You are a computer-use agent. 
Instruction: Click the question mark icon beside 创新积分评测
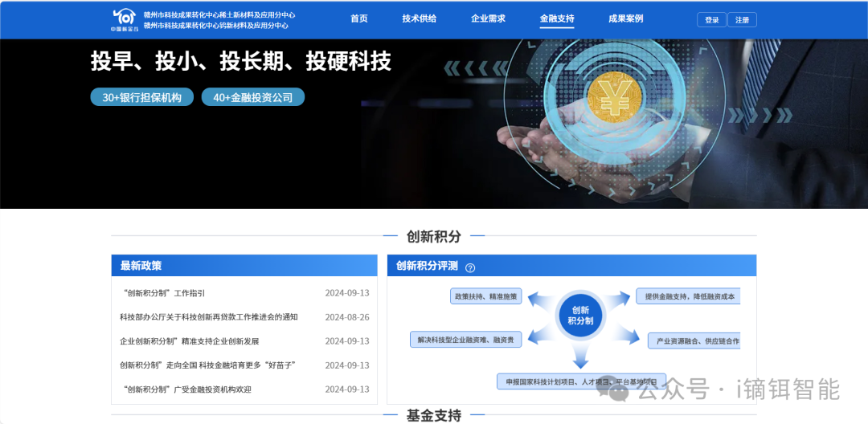pyautogui.click(x=470, y=268)
